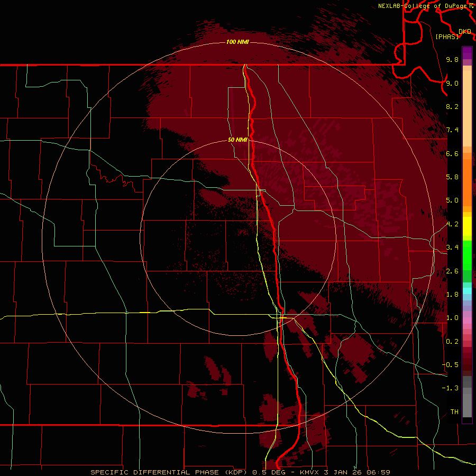Pick the purple band atop the color bar

[467, 53]
